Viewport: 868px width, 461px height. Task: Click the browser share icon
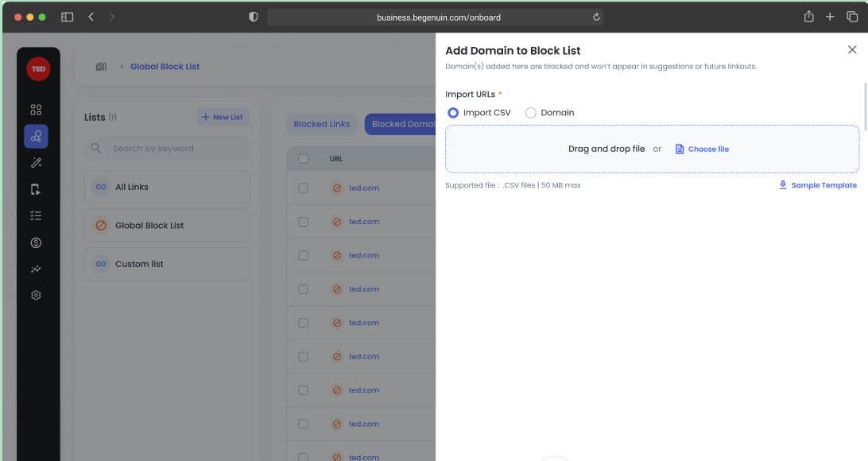[808, 17]
